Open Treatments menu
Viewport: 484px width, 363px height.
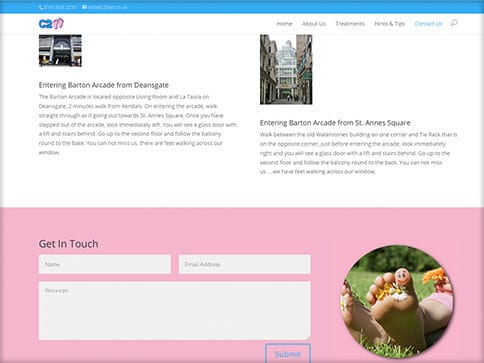click(x=350, y=24)
